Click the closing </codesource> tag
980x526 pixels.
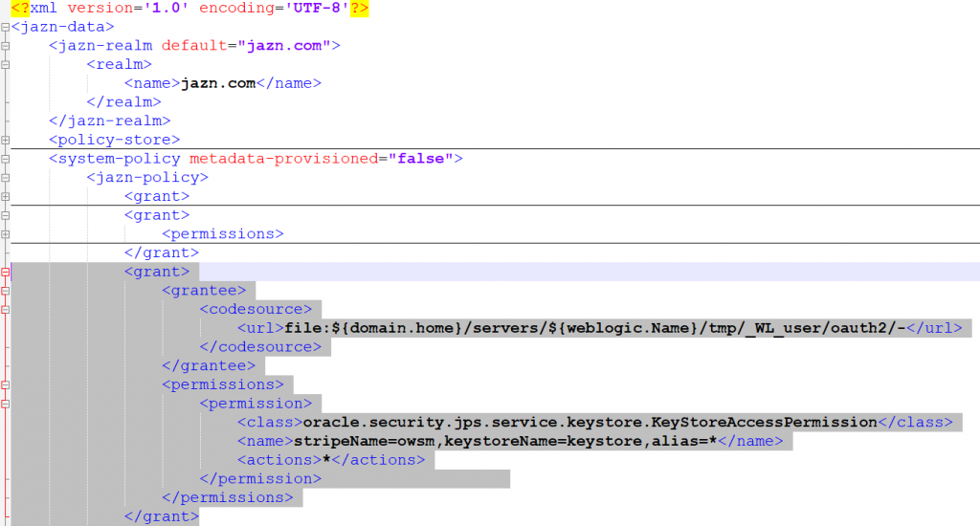(260, 347)
